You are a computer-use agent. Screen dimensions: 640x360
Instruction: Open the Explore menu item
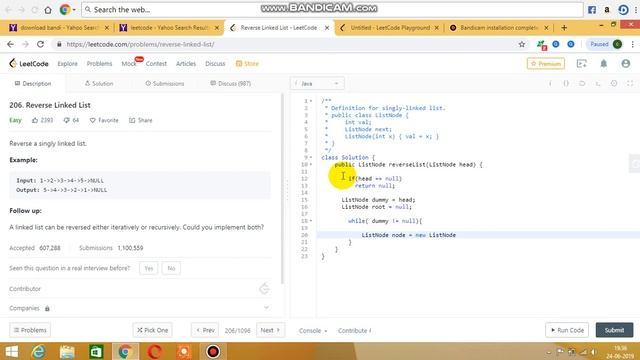[x=67, y=64]
